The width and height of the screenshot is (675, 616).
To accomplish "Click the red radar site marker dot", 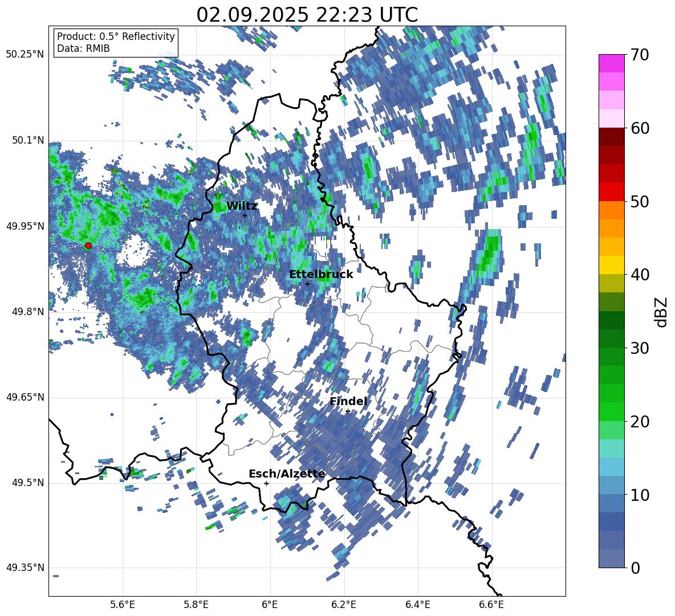I will 88,246.
